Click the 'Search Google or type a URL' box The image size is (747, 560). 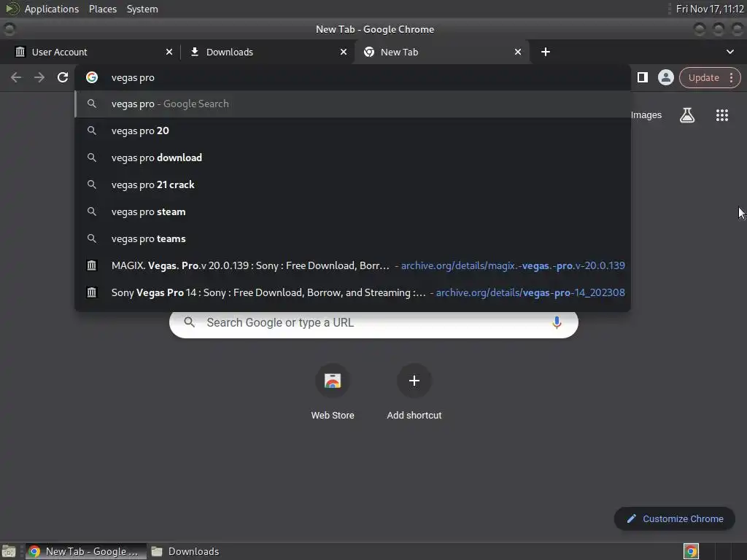pyautogui.click(x=373, y=322)
